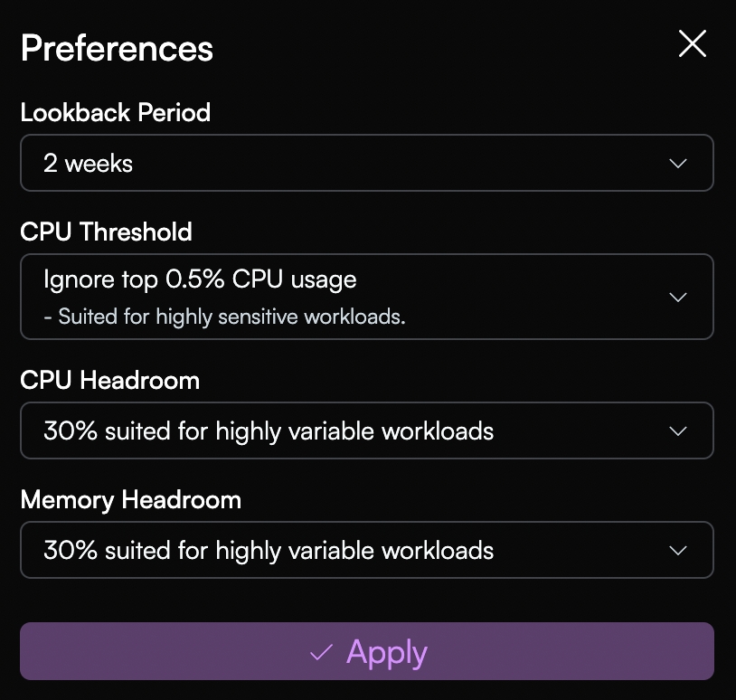The image size is (736, 700).
Task: Expand the CPU Threshold dropdown
Action: click(x=366, y=297)
